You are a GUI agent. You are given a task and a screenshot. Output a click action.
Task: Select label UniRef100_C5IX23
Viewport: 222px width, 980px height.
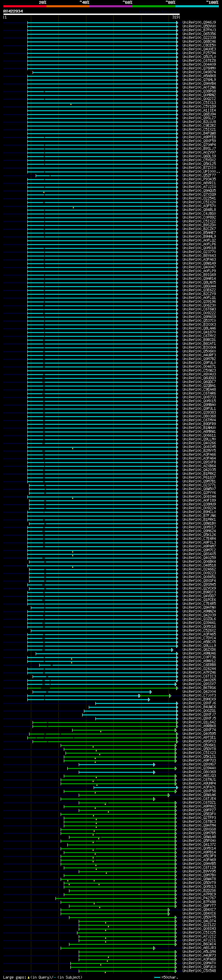click(x=199, y=753)
